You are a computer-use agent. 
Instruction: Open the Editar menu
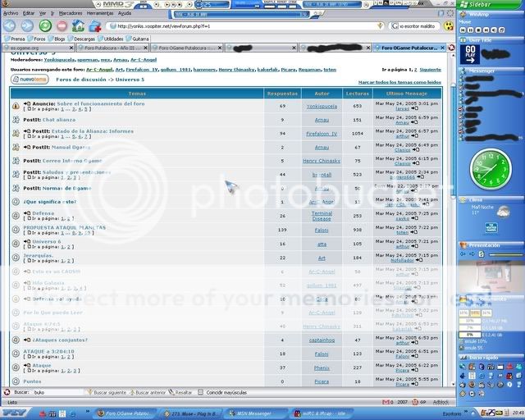[x=29, y=13]
